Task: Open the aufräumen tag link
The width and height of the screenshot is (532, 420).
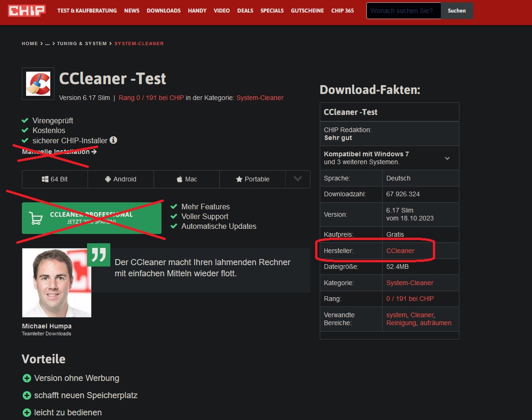Action: click(436, 323)
